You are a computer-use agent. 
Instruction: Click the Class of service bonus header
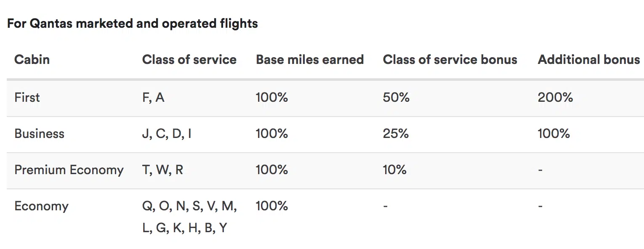(450, 59)
